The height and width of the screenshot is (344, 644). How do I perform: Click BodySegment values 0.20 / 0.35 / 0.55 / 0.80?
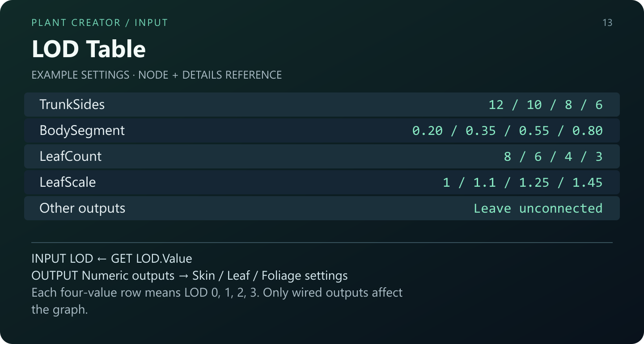508,130
